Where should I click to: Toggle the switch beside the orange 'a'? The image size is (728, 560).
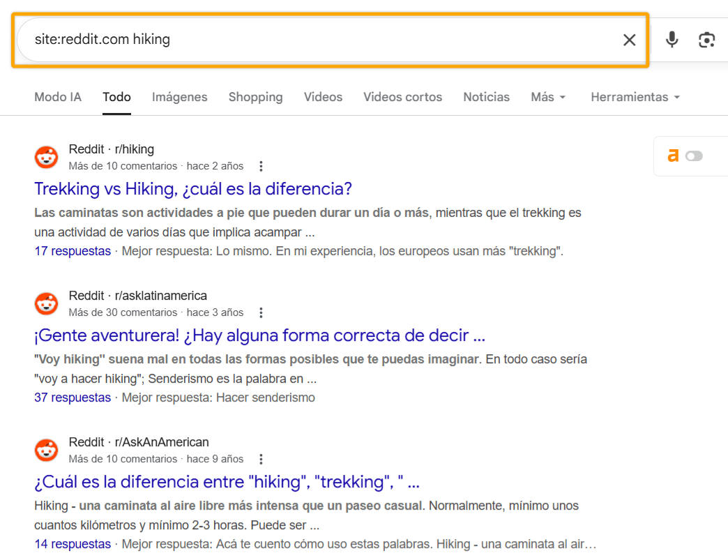tap(694, 156)
